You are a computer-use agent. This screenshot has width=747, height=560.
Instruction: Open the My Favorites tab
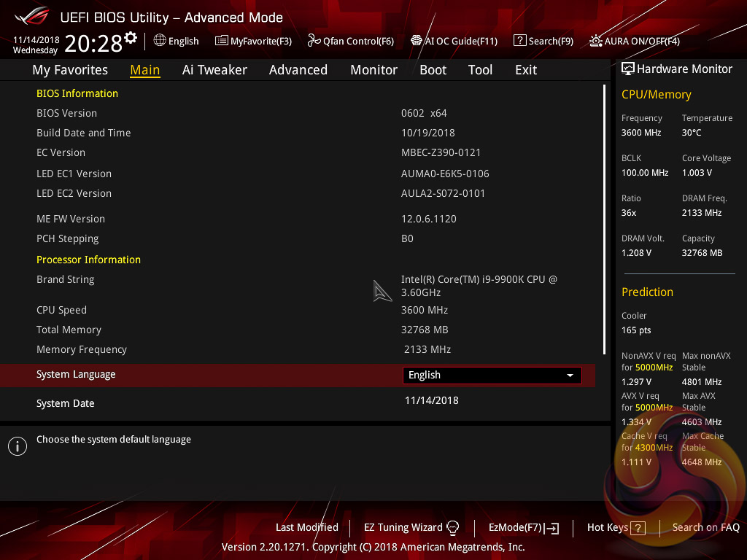pyautogui.click(x=70, y=70)
